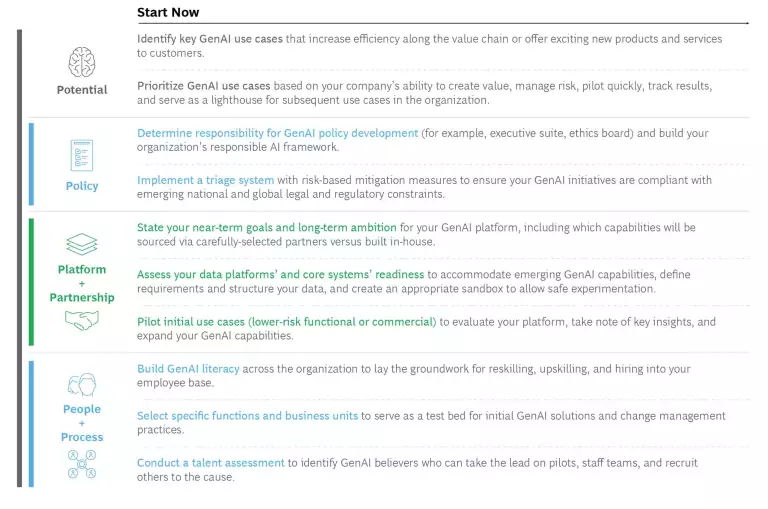This screenshot has height=509, width=768.
Task: Open the Policy section label
Action: pos(82,186)
